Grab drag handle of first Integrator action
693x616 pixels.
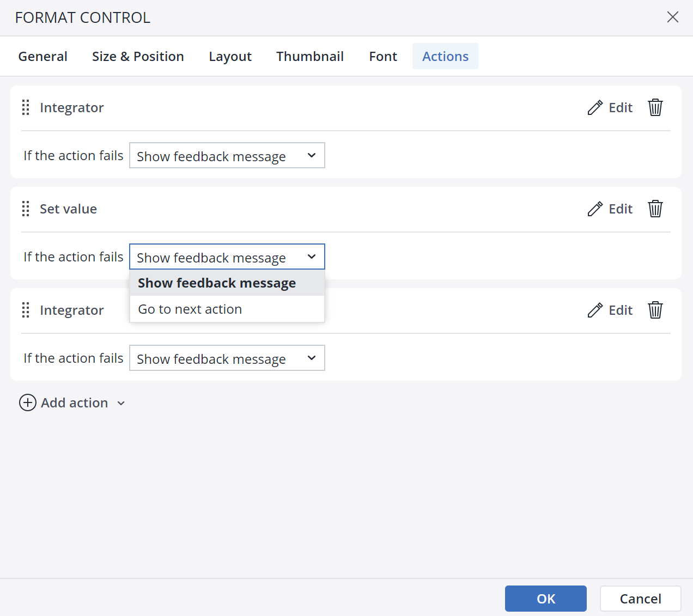[26, 108]
